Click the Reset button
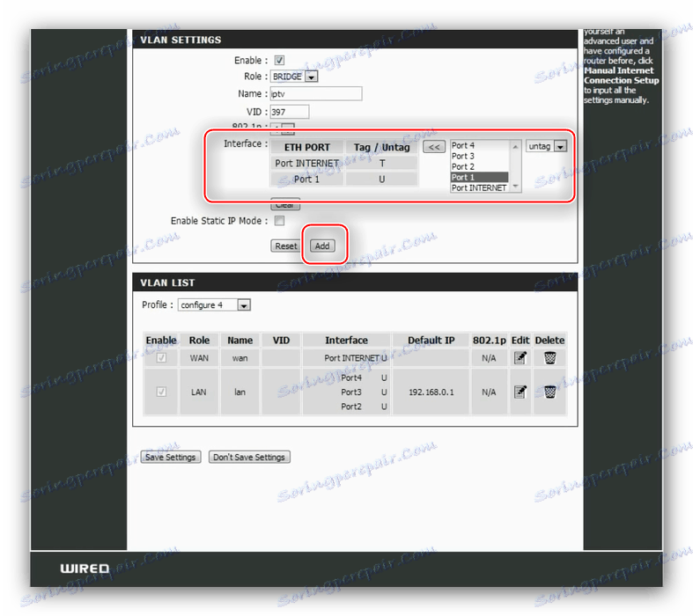This screenshot has height=616, width=693. (285, 246)
